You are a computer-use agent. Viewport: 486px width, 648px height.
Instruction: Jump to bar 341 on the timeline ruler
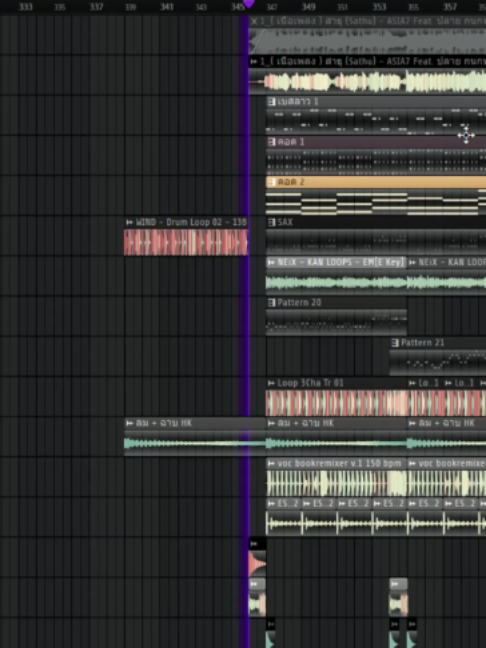click(x=167, y=7)
